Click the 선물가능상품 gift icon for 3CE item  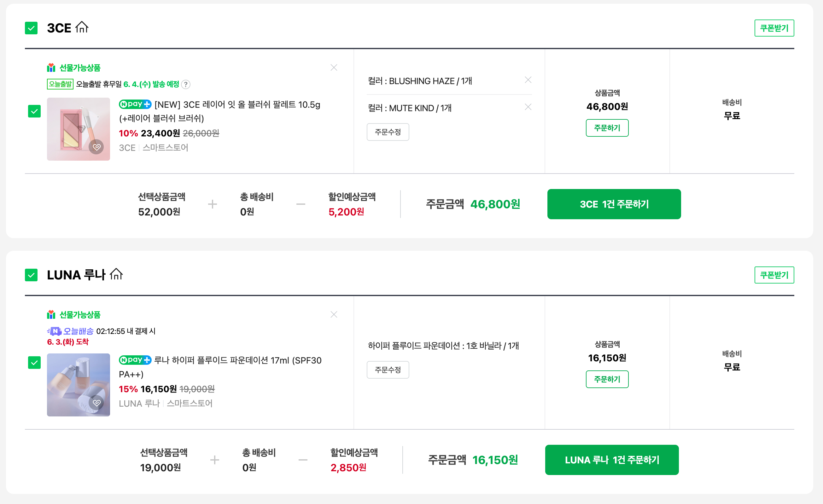tap(51, 68)
